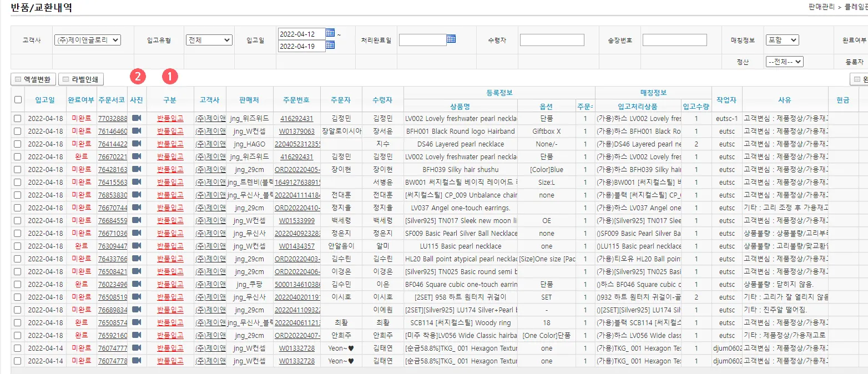The image size is (868, 374).
Task: Click video camera icon for 76592160
Action: (x=137, y=335)
